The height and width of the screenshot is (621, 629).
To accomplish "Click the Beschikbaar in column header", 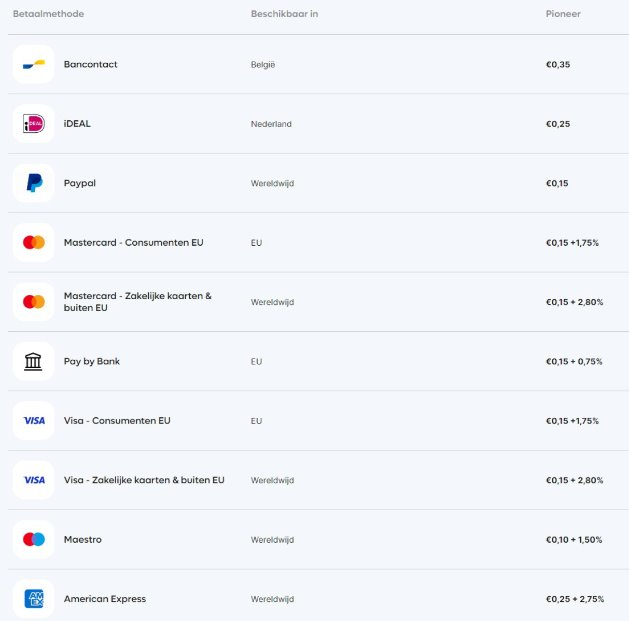I will (284, 14).
